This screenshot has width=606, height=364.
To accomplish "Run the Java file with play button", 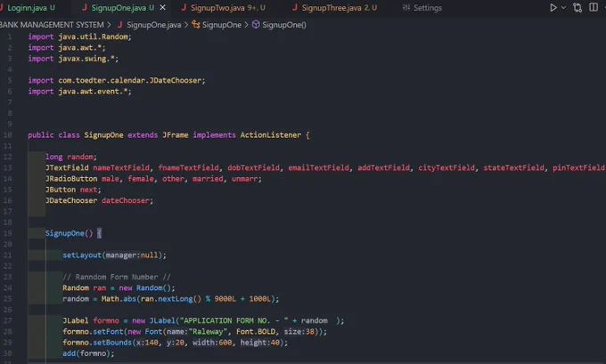I will [x=553, y=7].
